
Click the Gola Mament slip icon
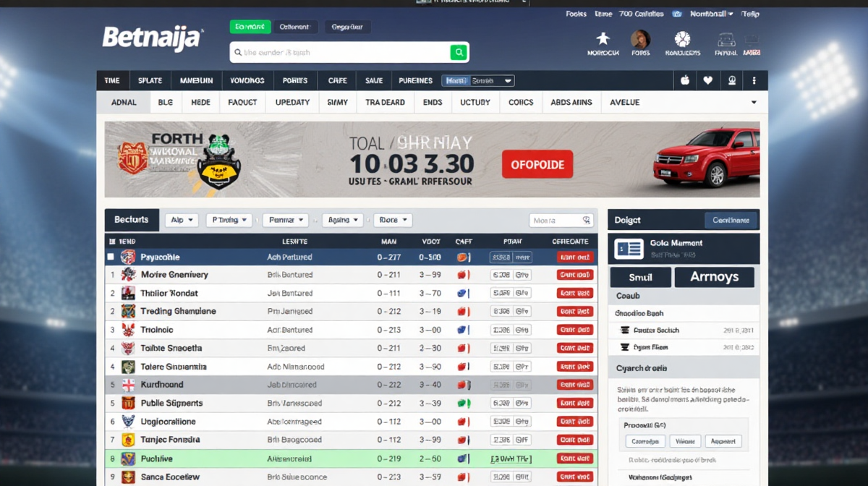coord(629,249)
